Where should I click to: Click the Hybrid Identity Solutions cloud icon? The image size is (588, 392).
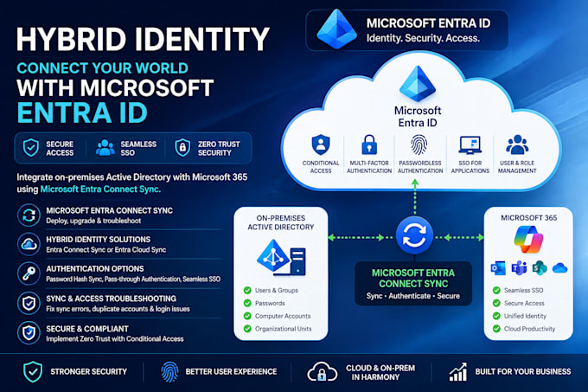click(29, 244)
